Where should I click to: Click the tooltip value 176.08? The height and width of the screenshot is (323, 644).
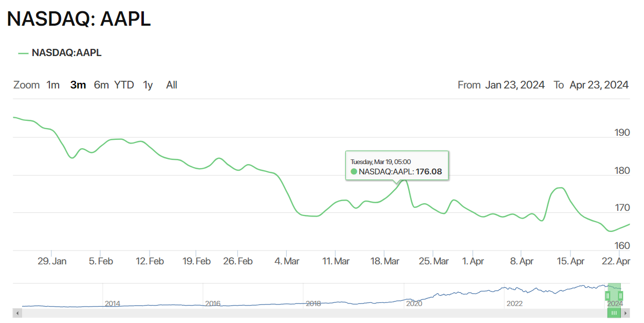click(x=429, y=172)
